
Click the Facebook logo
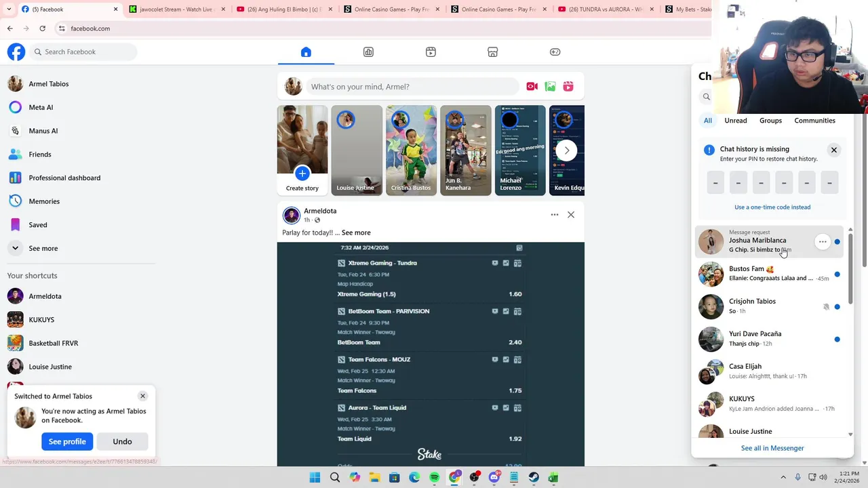click(16, 52)
